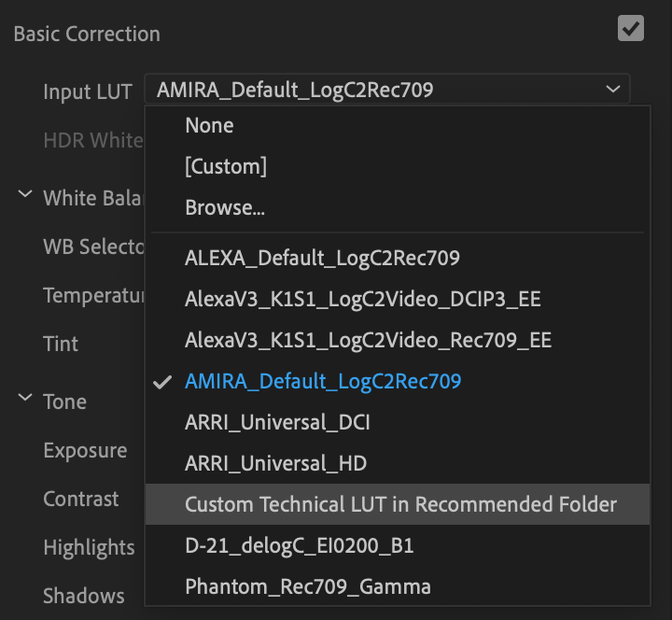The image size is (672, 620).
Task: Select ARRI_Universal_DCI LUT
Action: pos(398,423)
